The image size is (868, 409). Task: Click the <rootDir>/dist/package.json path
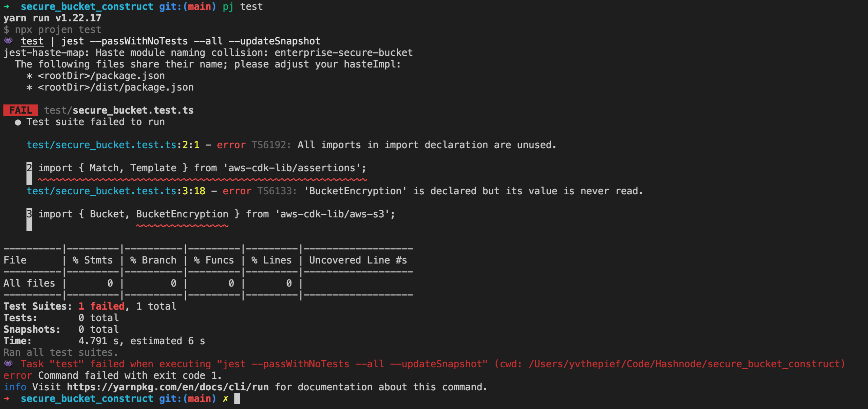[x=116, y=87]
